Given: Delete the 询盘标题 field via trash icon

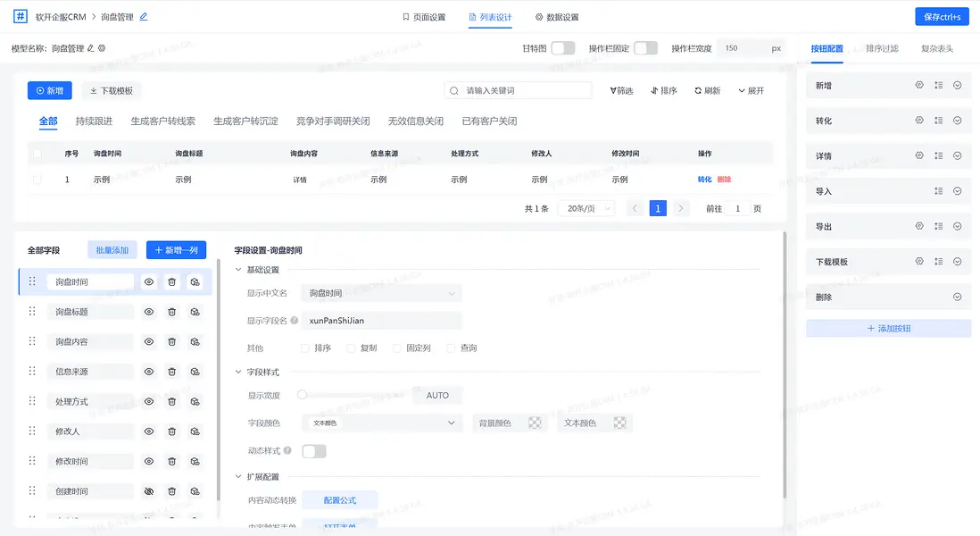Looking at the screenshot, I should [x=172, y=312].
